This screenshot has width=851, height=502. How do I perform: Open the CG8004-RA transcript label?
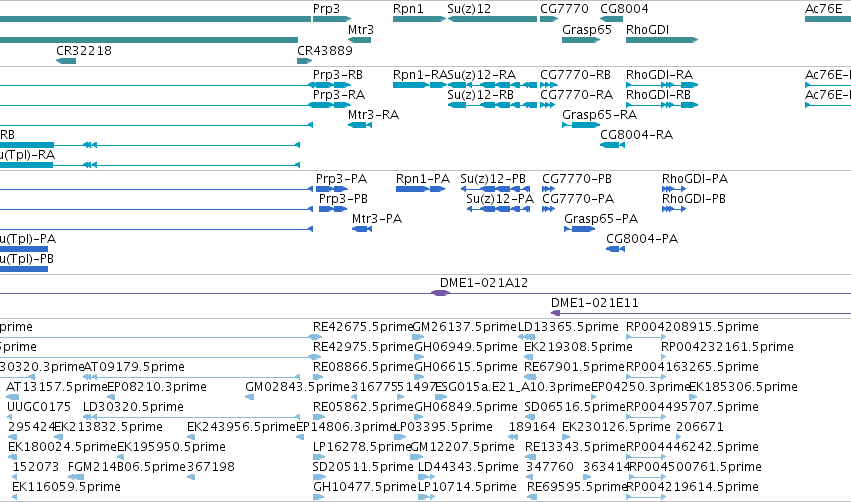pos(637,135)
